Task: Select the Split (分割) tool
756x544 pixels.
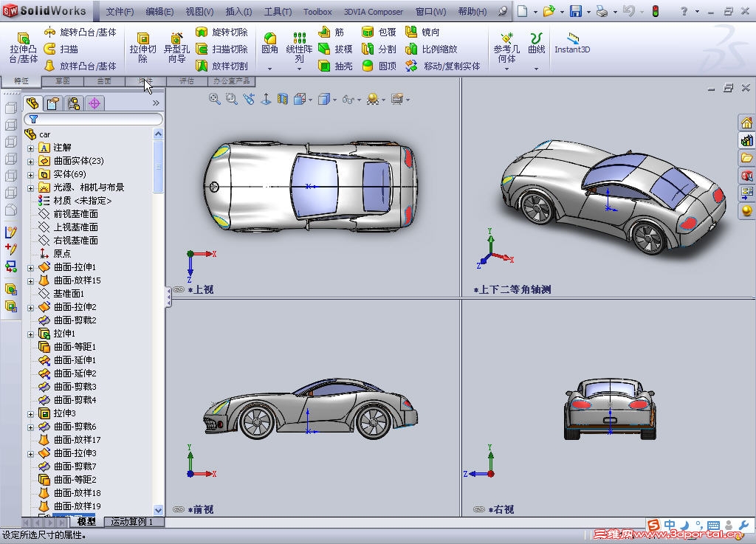Action: tap(379, 49)
